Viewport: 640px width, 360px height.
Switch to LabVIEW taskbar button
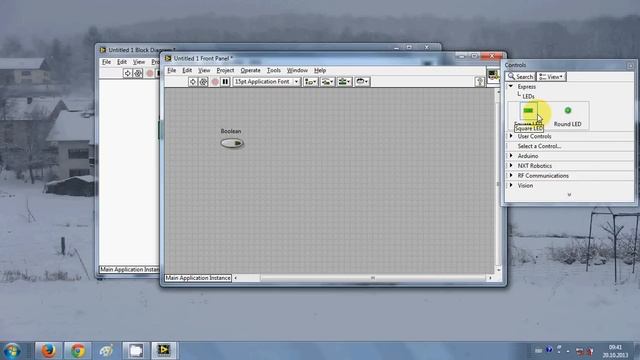click(164, 350)
